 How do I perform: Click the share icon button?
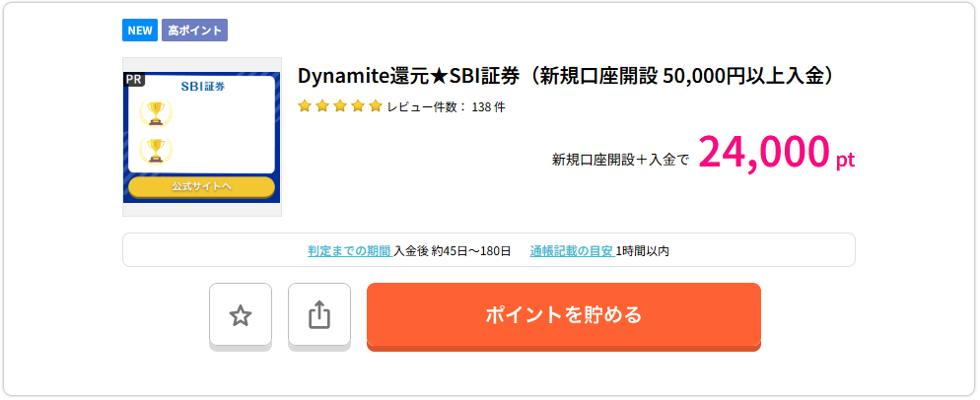(x=318, y=315)
